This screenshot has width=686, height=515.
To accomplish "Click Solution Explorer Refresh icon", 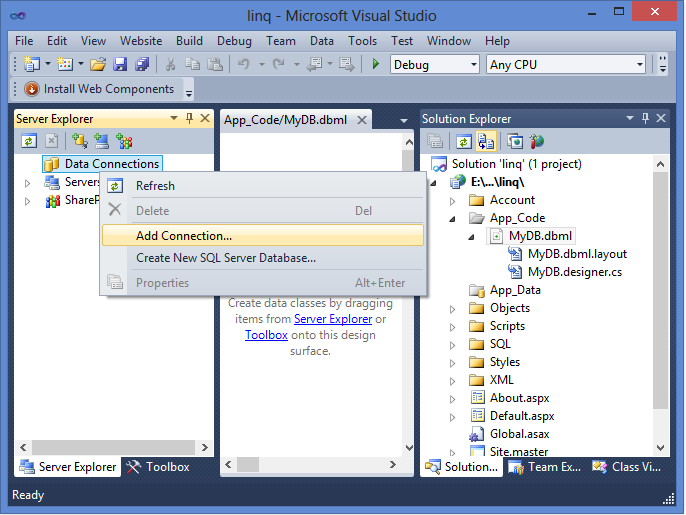I will pyautogui.click(x=464, y=141).
